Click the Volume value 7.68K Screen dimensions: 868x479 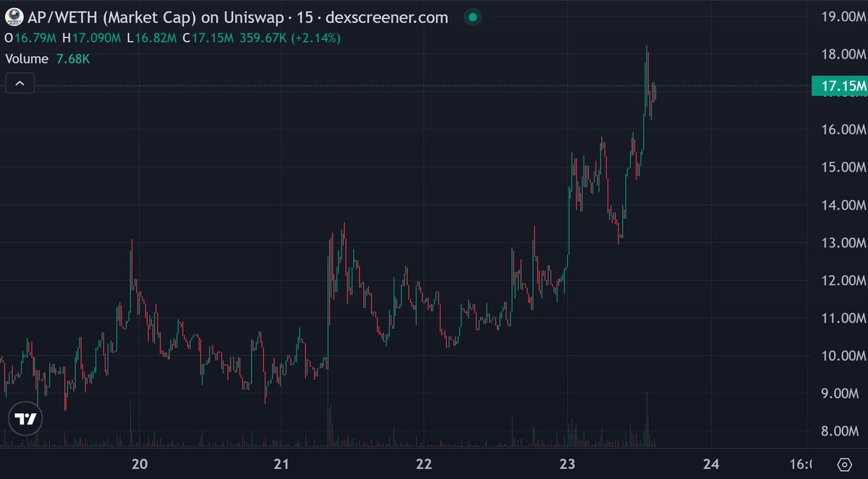(72, 59)
